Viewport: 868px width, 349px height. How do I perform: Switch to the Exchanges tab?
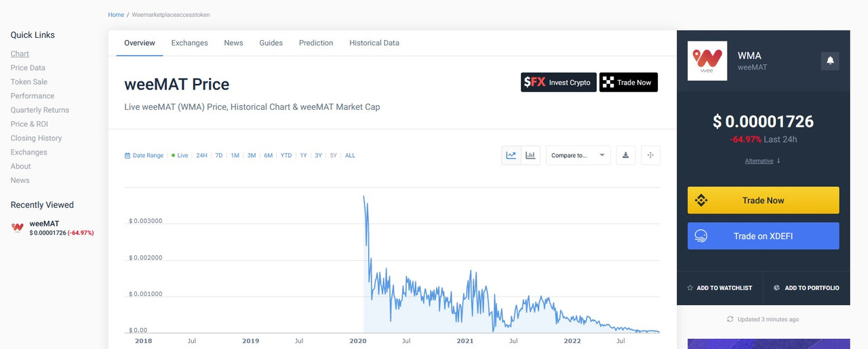point(189,43)
